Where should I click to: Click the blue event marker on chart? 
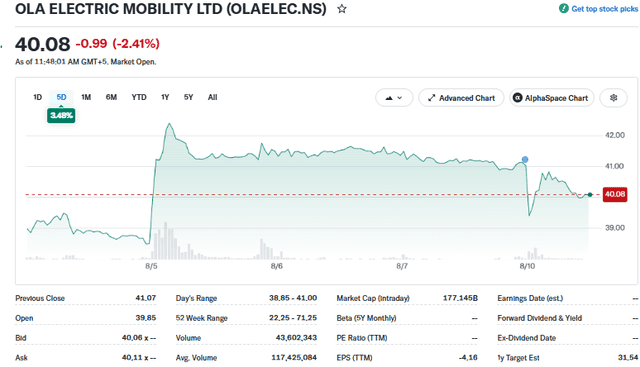click(x=525, y=160)
